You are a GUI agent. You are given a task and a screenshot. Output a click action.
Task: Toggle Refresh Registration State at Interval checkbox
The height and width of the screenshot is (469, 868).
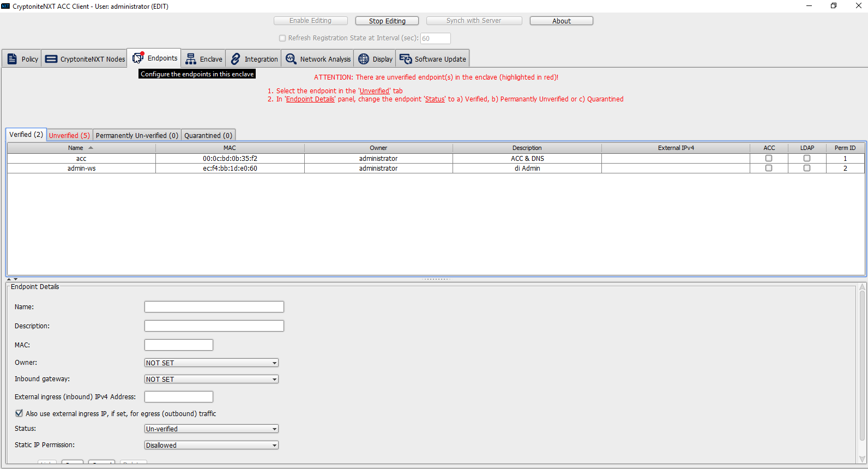pos(282,38)
